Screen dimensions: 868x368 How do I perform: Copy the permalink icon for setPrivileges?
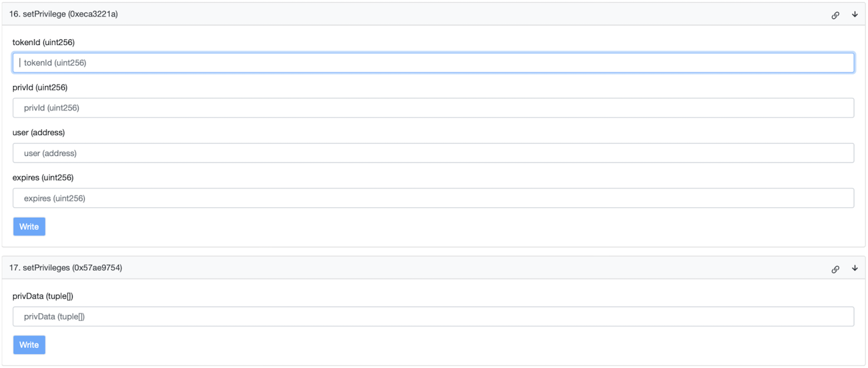coord(835,269)
